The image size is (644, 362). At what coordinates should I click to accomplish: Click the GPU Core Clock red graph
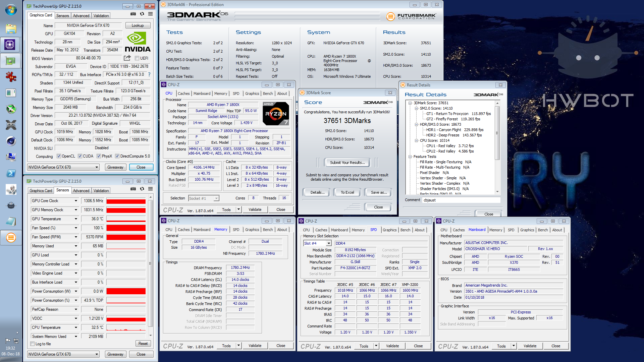click(x=126, y=201)
